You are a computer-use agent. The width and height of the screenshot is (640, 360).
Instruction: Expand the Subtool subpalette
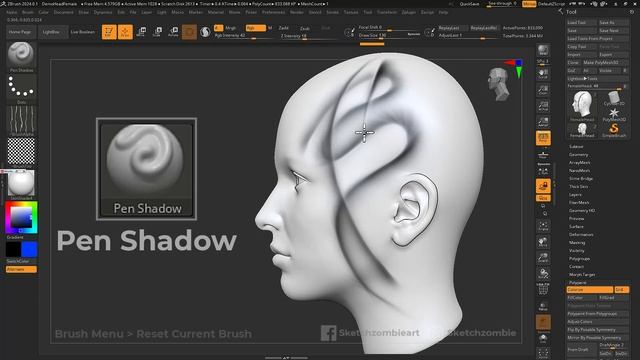pos(576,147)
